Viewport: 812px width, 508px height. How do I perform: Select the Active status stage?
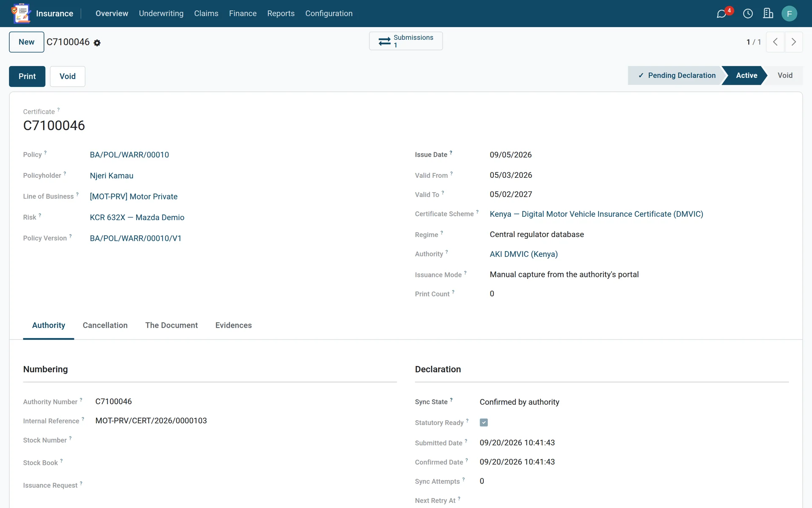(746, 75)
